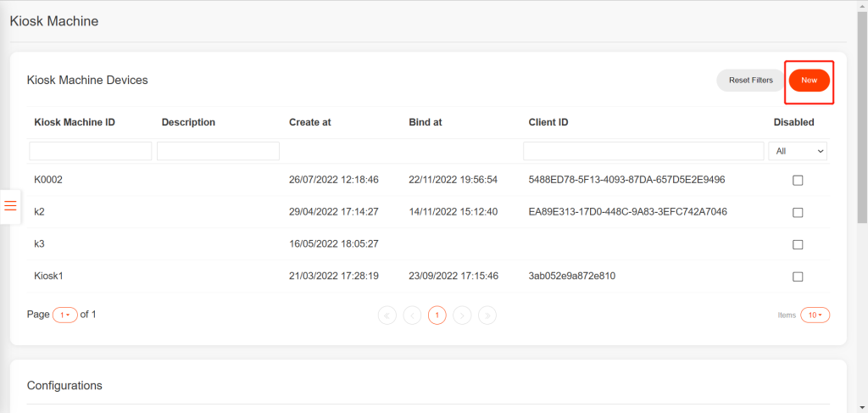Click next page arrow icon
The width and height of the screenshot is (868, 413).
[462, 315]
